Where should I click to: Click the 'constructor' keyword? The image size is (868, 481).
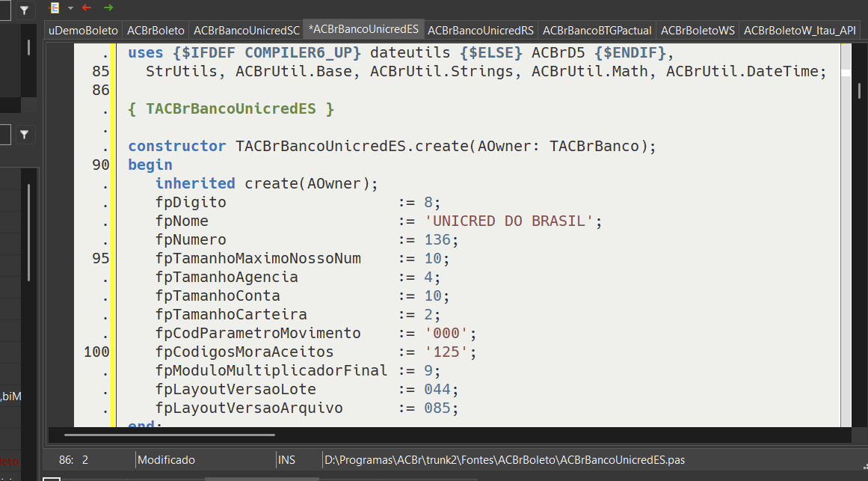(x=177, y=147)
